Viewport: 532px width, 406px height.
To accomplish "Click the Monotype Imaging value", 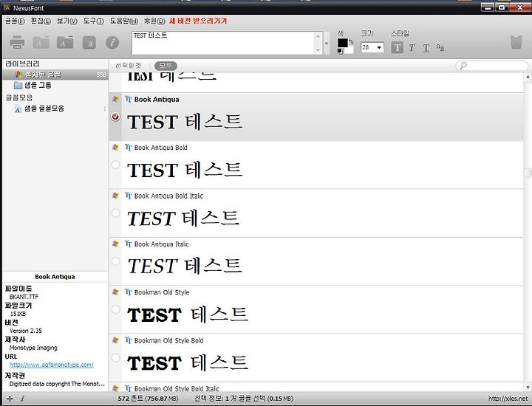I will click(x=33, y=348).
